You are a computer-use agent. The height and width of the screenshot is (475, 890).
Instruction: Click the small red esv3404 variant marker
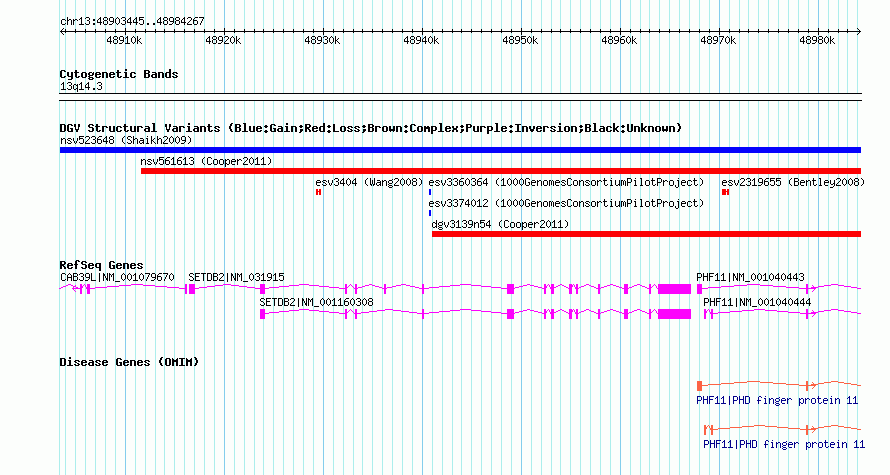pyautogui.click(x=318, y=192)
